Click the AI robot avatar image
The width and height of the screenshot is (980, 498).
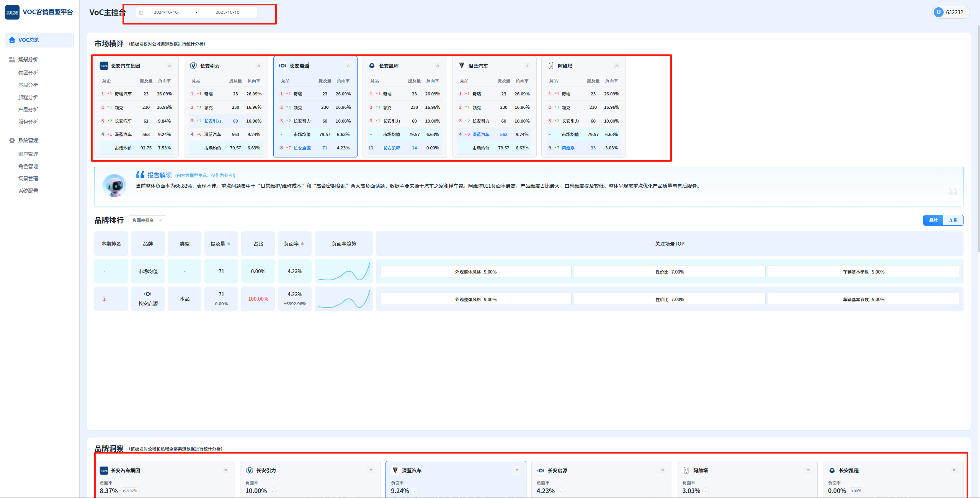114,186
